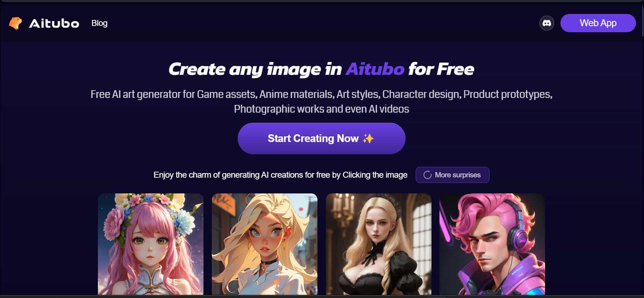Image resolution: width=644 pixels, height=298 pixels.
Task: Click the Start Creating Now button
Action: [321, 139]
